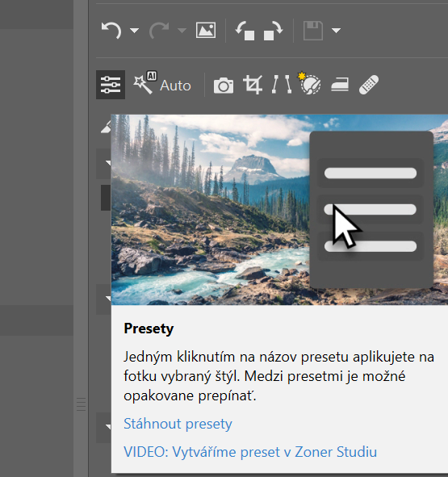Toggle the adjustments sliders panel button

tap(111, 85)
